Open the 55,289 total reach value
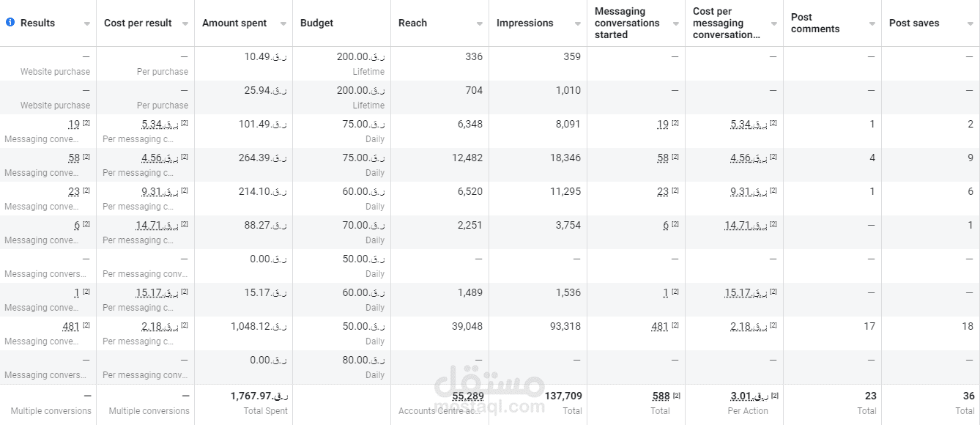The width and height of the screenshot is (980, 425). coord(466,396)
